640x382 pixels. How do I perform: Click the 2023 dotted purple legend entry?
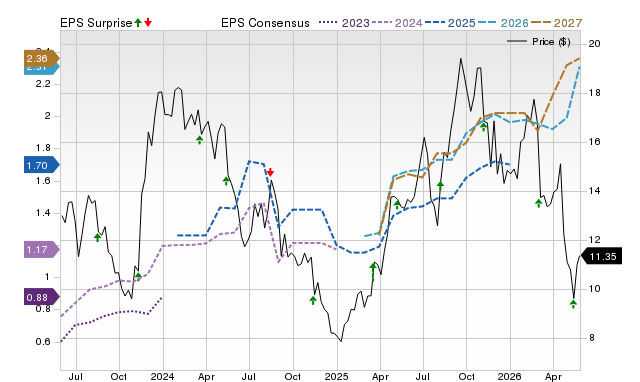344,23
